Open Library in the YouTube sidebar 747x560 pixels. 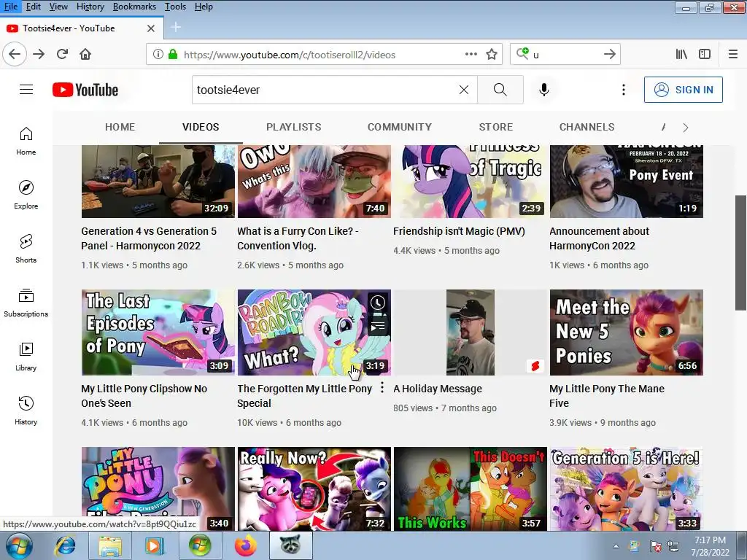tap(26, 356)
